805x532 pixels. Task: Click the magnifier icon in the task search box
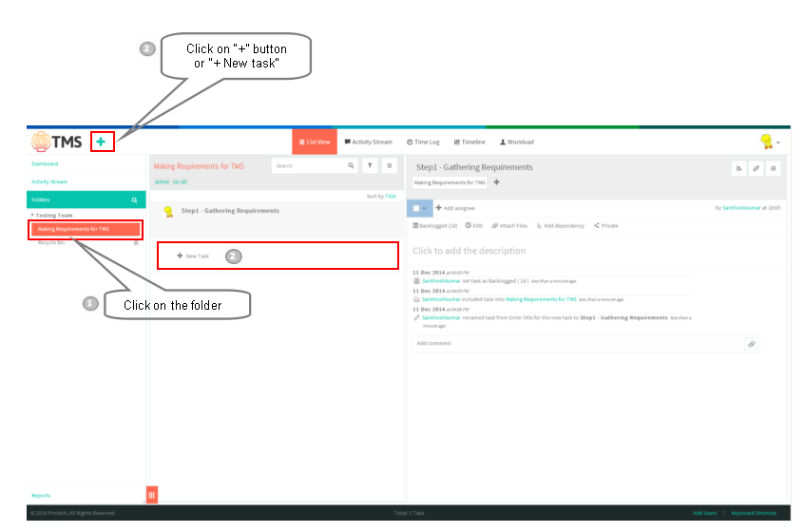[x=351, y=165]
